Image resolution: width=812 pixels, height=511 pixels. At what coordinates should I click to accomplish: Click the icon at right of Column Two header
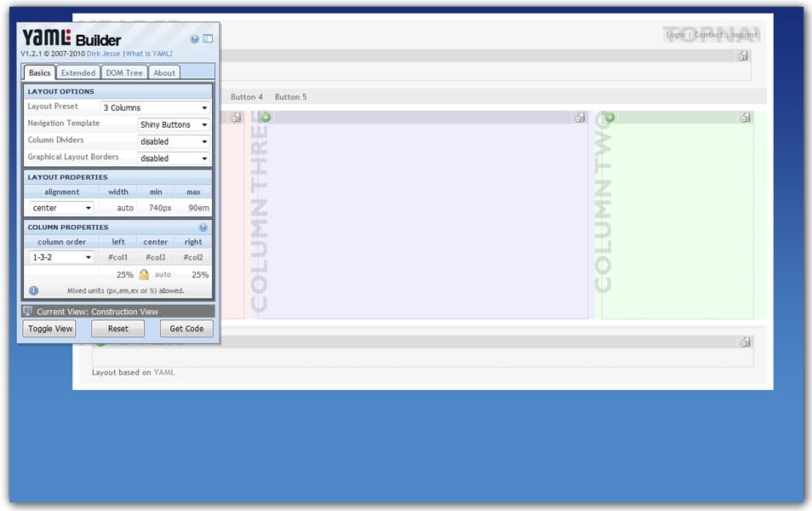745,118
